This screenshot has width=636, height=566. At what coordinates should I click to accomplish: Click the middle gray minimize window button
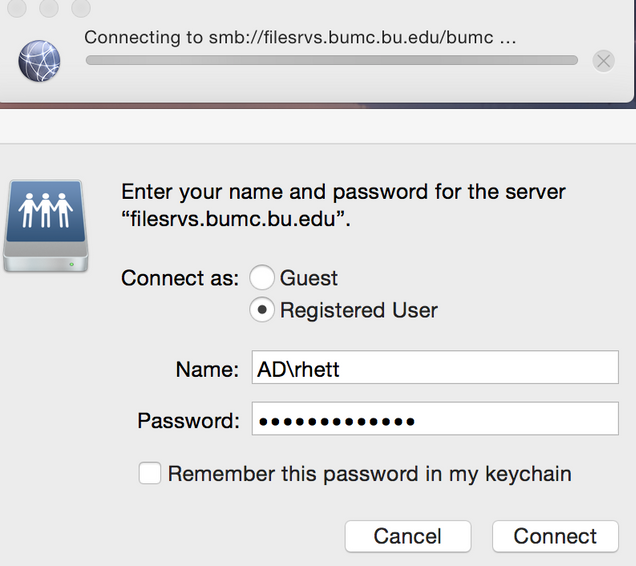tap(49, 8)
